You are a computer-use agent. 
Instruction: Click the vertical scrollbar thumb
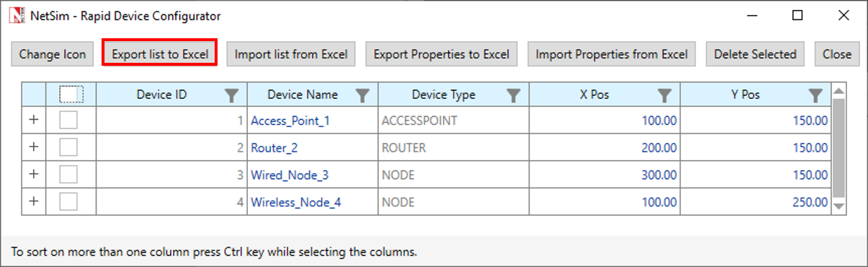(x=838, y=148)
